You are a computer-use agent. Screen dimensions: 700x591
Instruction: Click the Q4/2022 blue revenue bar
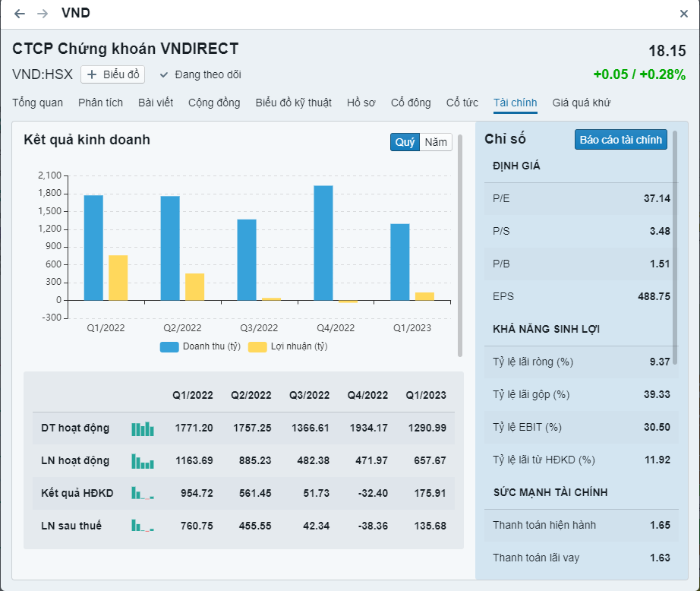coord(323,243)
